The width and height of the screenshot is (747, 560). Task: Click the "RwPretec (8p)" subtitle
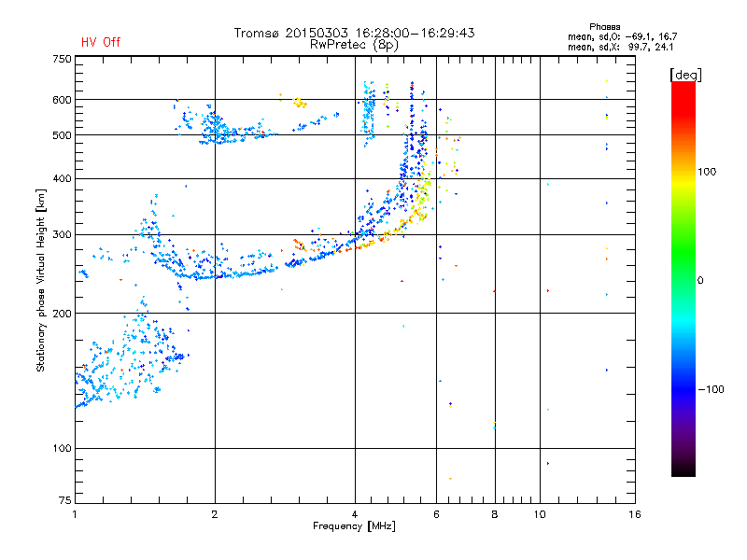(x=354, y=45)
